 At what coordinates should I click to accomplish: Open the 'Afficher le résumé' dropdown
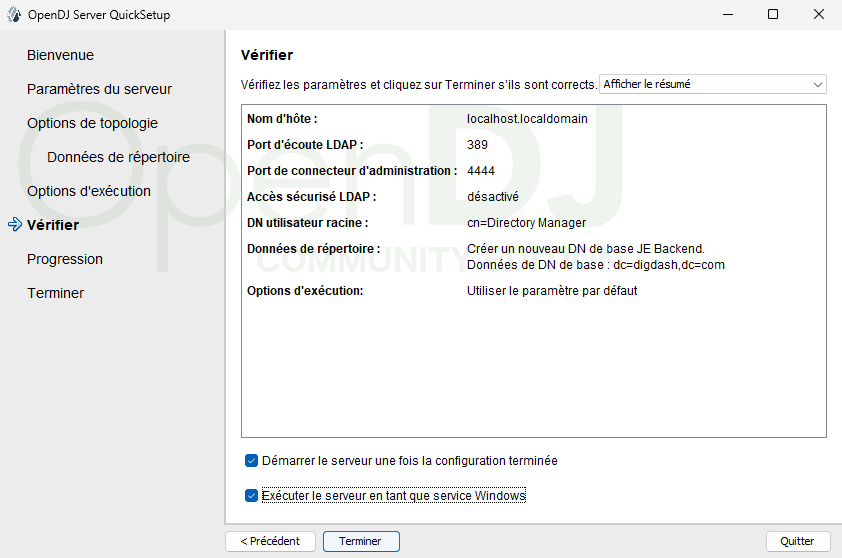coord(712,85)
